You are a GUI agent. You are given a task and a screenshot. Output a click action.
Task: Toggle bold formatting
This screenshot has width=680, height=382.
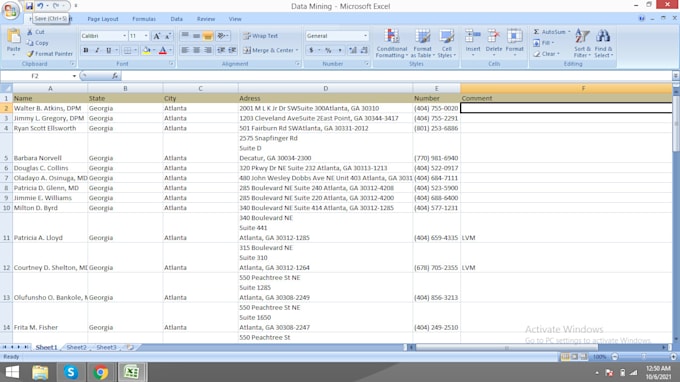click(86, 50)
